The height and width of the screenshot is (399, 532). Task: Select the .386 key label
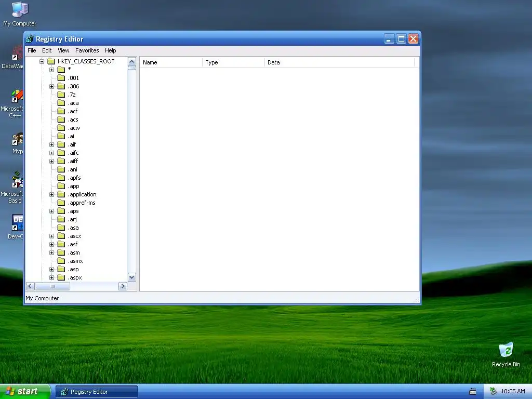click(x=73, y=86)
